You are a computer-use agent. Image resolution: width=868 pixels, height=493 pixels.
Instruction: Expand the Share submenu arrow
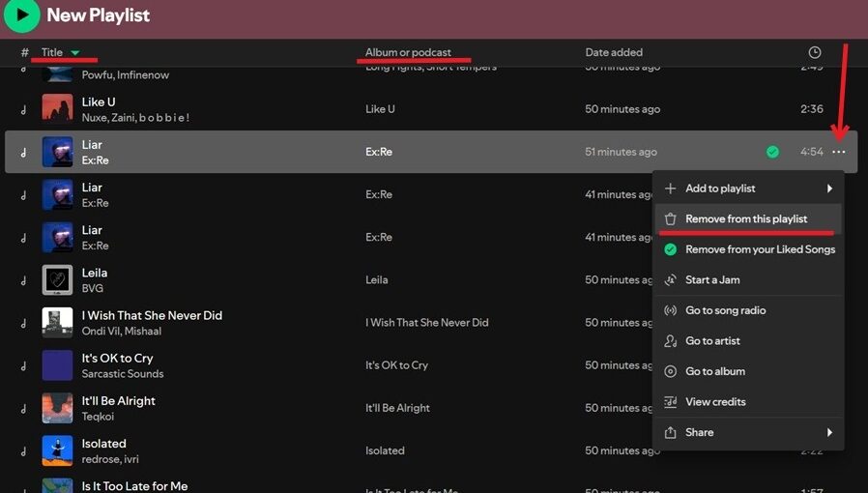pos(829,432)
